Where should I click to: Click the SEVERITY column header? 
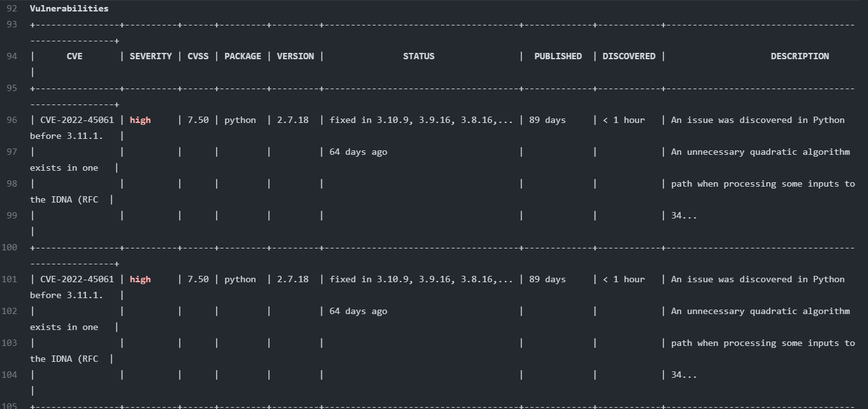[150, 56]
